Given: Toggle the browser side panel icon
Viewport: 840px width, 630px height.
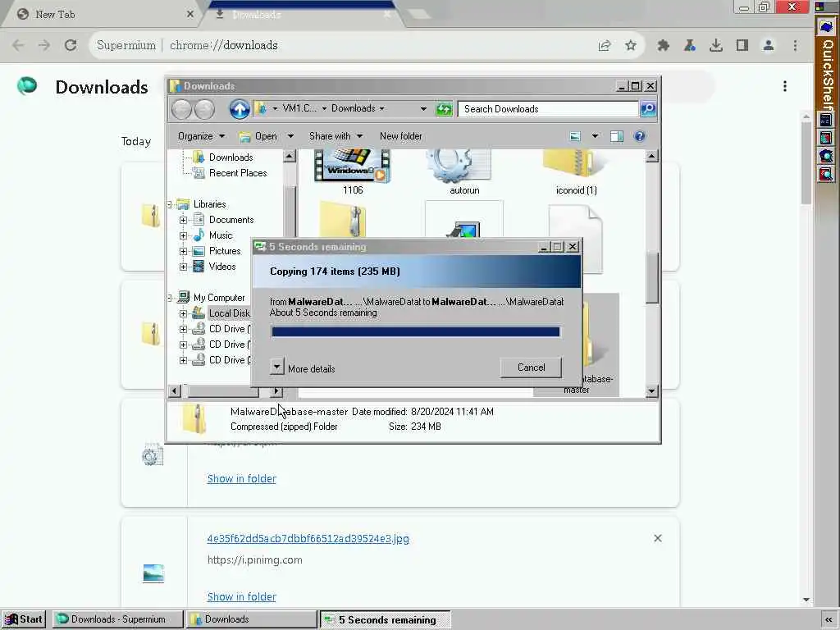Looking at the screenshot, I should (742, 46).
